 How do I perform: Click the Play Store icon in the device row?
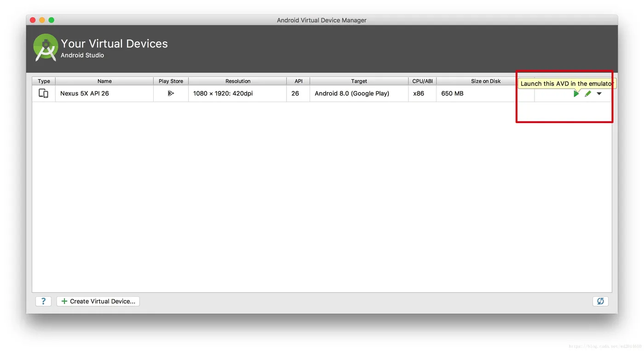pyautogui.click(x=171, y=93)
